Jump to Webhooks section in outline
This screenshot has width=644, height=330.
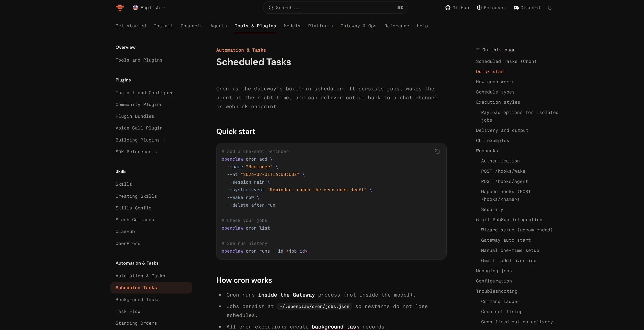click(x=487, y=151)
